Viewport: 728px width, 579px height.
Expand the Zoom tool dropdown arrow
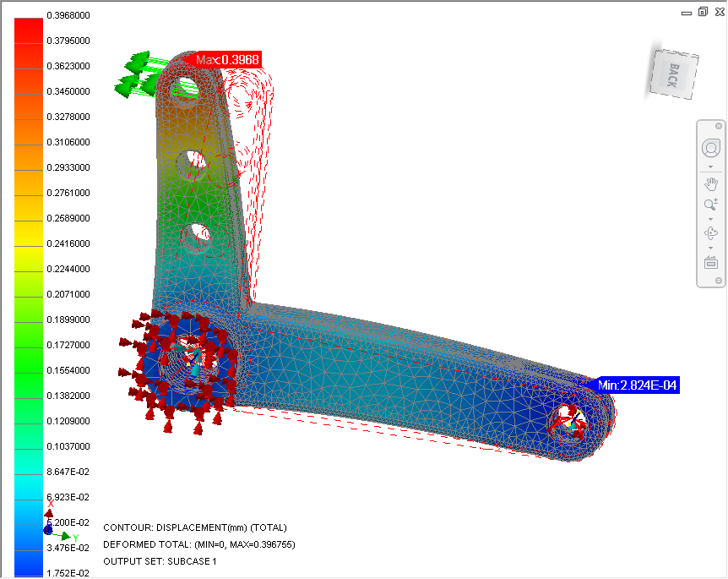710,219
